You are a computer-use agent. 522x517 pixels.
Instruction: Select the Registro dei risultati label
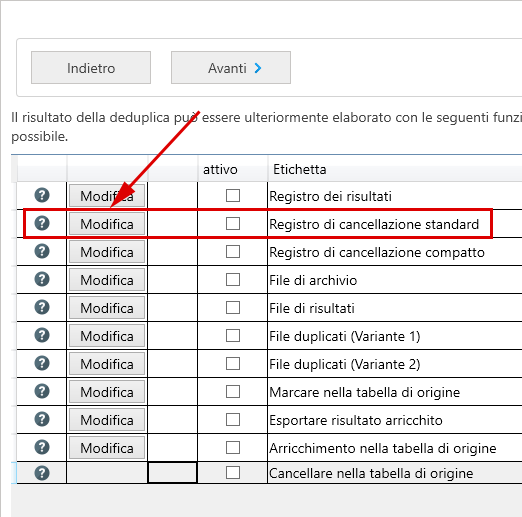coord(330,196)
